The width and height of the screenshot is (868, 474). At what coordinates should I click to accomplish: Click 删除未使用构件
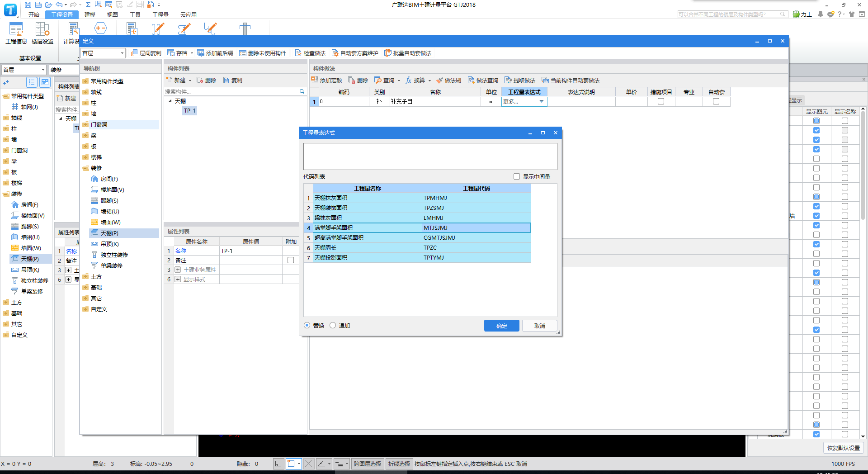pyautogui.click(x=263, y=53)
